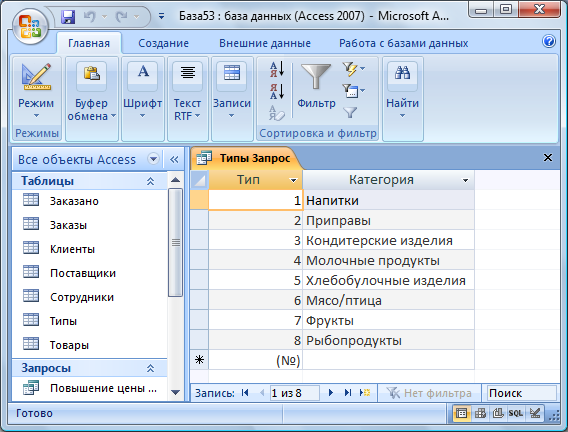Undo the last action

coord(89,17)
